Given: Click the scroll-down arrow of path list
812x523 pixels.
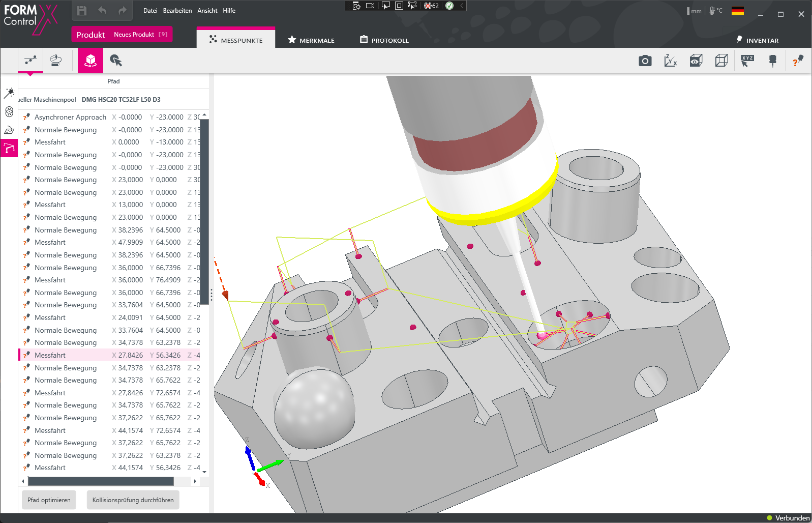Looking at the screenshot, I should coord(204,472).
